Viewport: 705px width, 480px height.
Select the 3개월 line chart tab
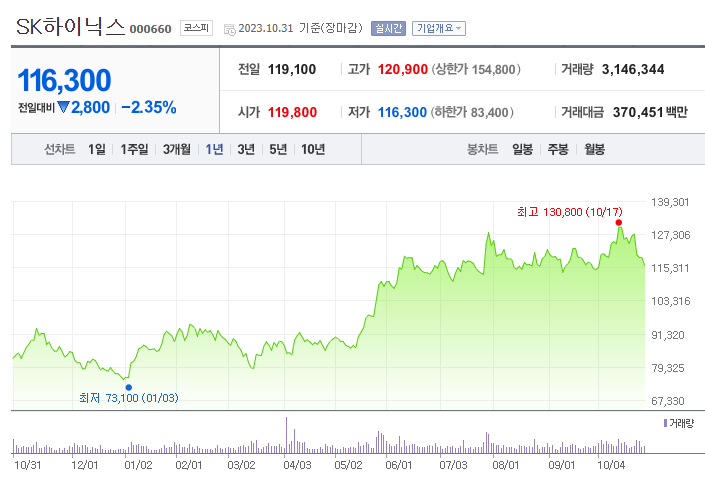[177, 149]
